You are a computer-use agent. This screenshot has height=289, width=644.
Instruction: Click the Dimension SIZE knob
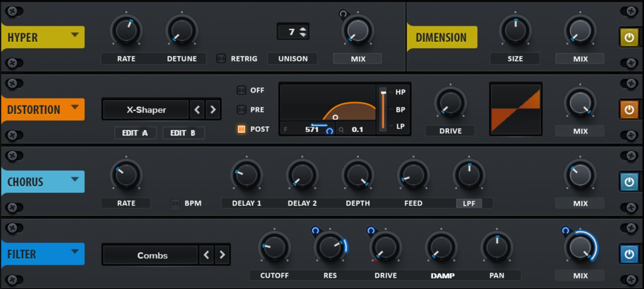(515, 31)
